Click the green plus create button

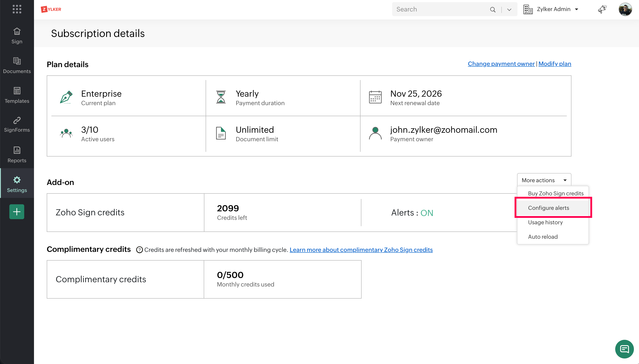17,212
